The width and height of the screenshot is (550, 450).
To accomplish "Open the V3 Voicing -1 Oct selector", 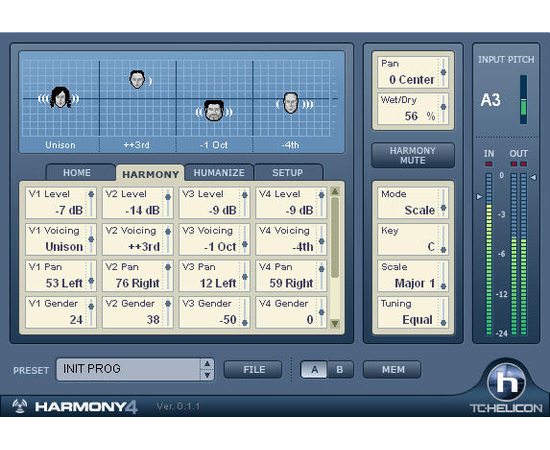I will [x=214, y=240].
